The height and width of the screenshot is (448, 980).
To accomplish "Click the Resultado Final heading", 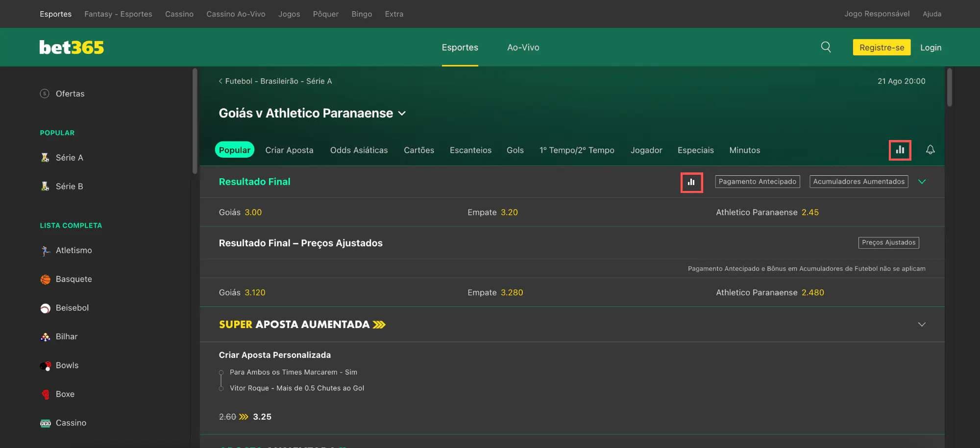I will pyautogui.click(x=254, y=182).
